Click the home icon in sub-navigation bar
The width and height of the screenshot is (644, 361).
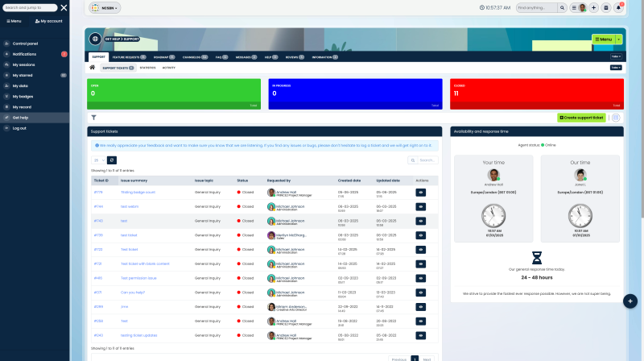93,68
